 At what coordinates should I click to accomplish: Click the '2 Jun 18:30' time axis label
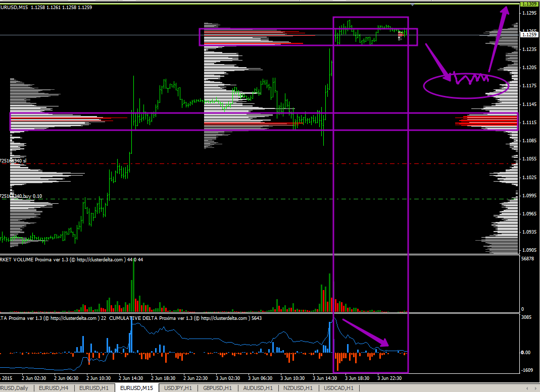[163, 378]
